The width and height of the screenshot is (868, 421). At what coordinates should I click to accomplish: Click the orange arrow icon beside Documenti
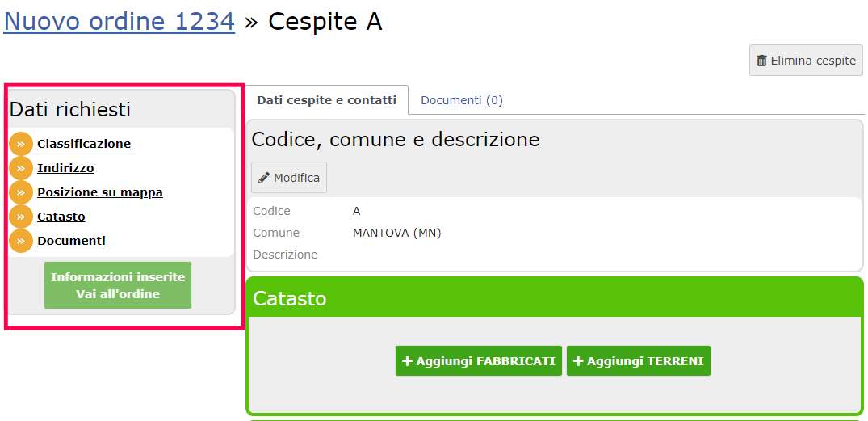(21, 241)
